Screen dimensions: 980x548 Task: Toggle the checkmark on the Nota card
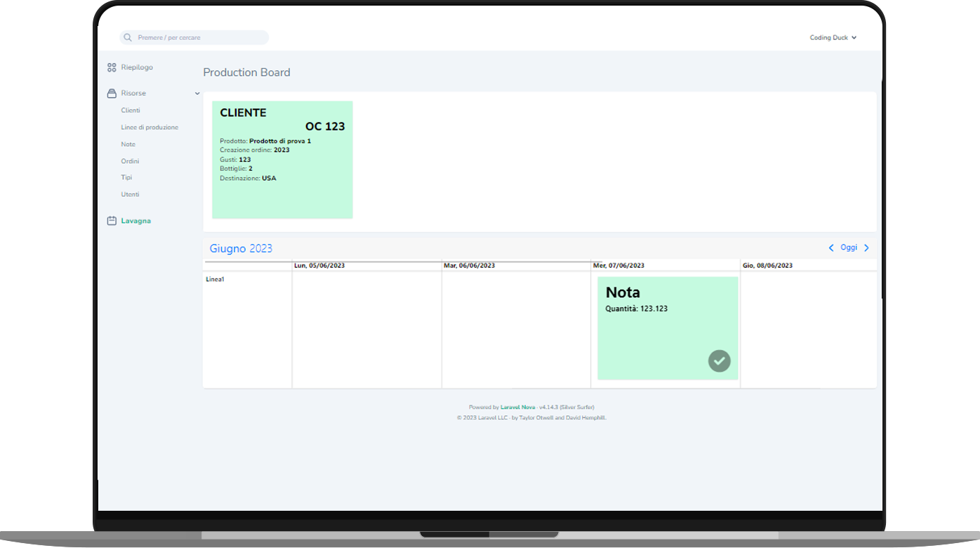(x=719, y=361)
